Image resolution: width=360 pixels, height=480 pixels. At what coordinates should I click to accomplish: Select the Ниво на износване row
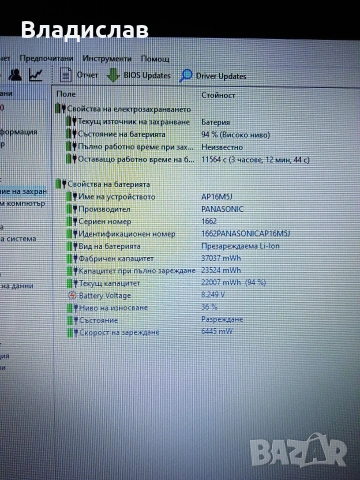(x=142, y=307)
